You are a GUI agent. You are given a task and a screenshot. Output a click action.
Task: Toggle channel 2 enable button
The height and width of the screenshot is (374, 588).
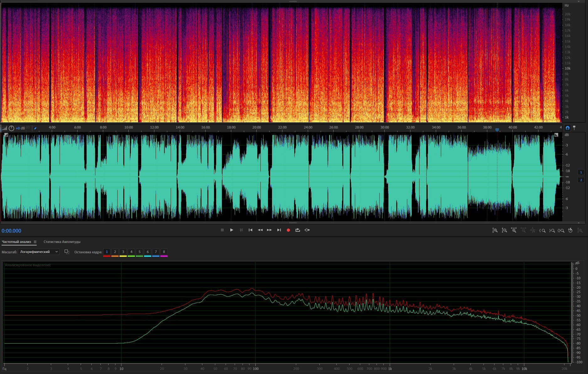tap(581, 180)
